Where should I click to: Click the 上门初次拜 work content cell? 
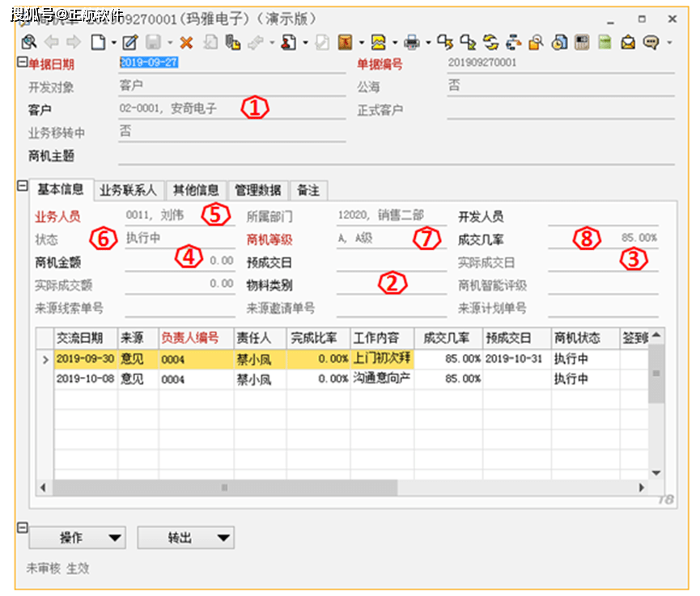tap(382, 359)
